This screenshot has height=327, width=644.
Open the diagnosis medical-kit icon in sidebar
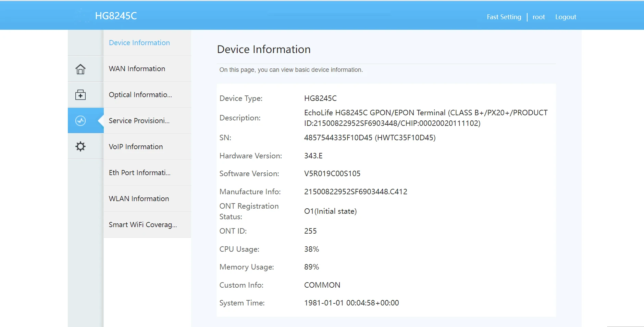(x=80, y=95)
